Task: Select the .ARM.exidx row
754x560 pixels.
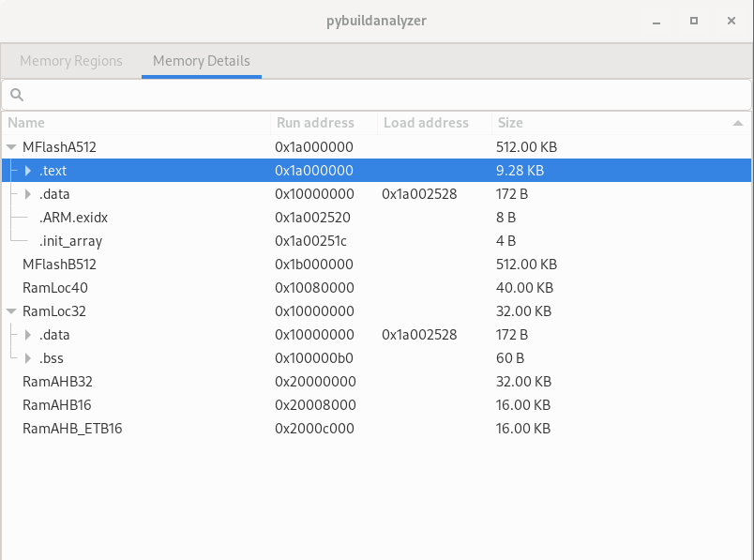Action: 376,218
